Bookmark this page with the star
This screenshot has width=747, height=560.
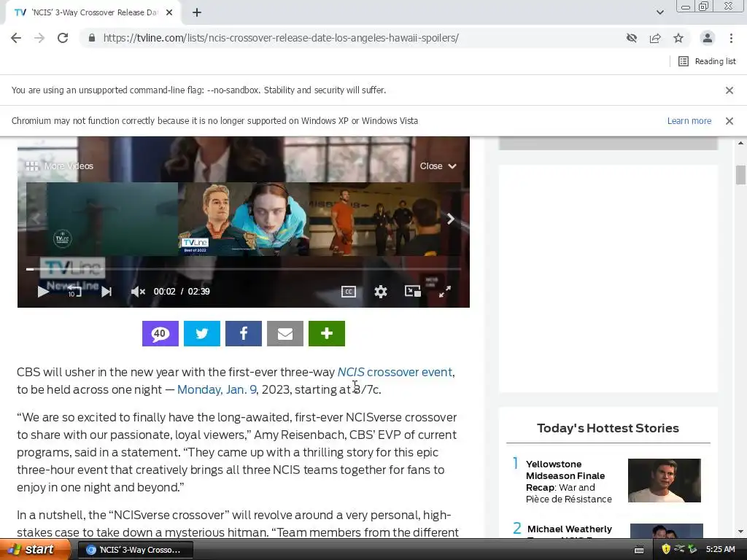click(x=678, y=38)
